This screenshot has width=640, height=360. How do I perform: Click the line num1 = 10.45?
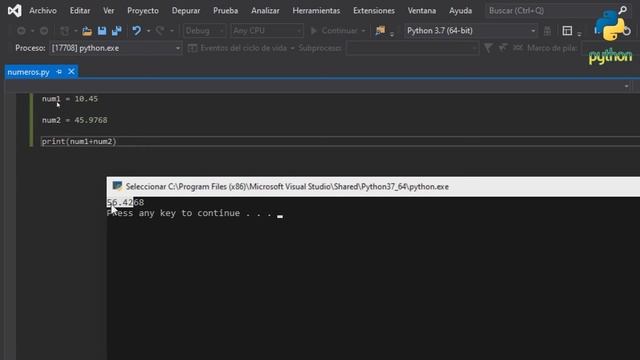coord(70,99)
